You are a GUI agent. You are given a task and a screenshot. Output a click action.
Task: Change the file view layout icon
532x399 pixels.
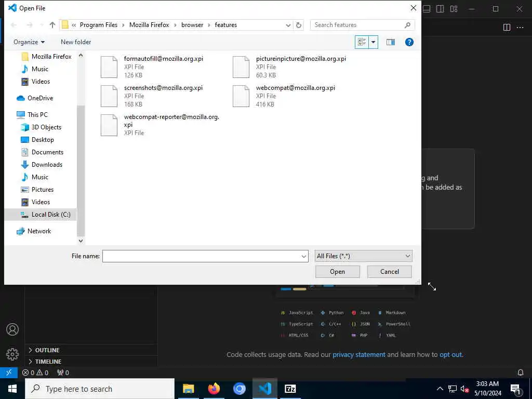362,42
